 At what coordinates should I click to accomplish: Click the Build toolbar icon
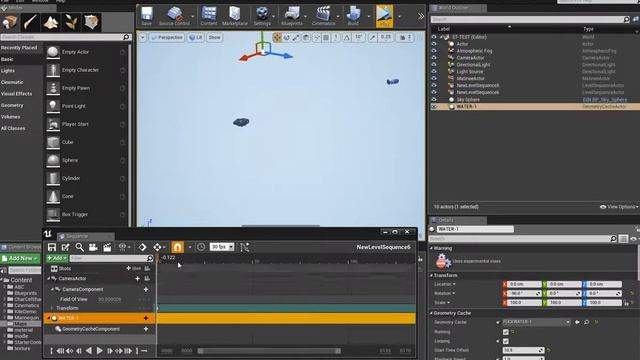[x=353, y=16]
